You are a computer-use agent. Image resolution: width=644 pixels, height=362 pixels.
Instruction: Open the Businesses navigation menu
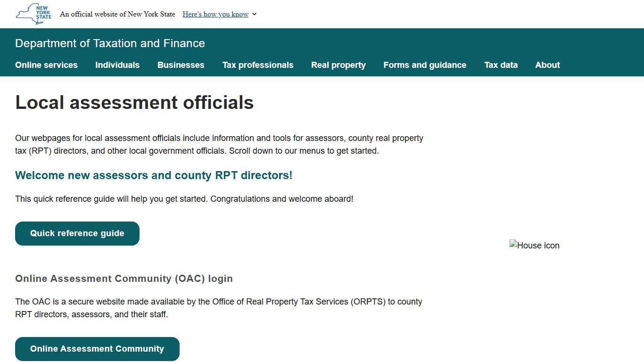click(181, 65)
